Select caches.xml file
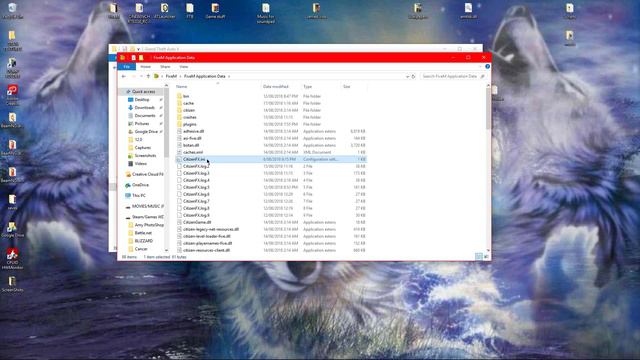640x360 pixels. [193, 152]
